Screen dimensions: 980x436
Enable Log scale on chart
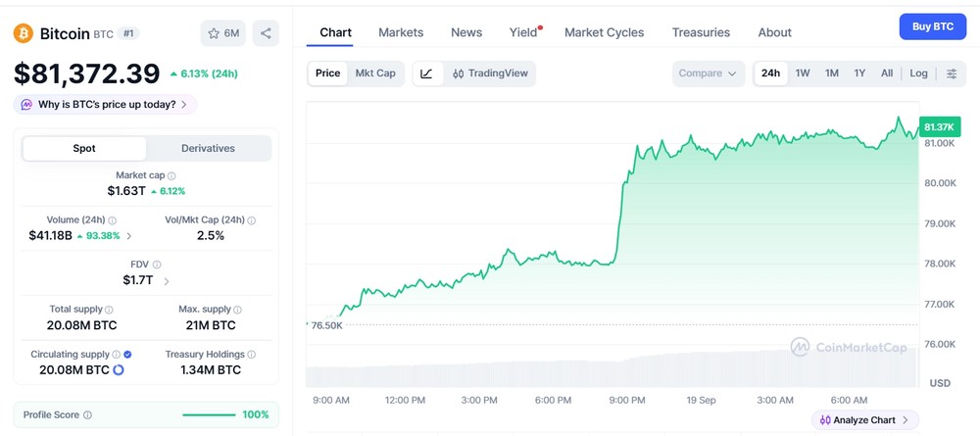tap(919, 73)
